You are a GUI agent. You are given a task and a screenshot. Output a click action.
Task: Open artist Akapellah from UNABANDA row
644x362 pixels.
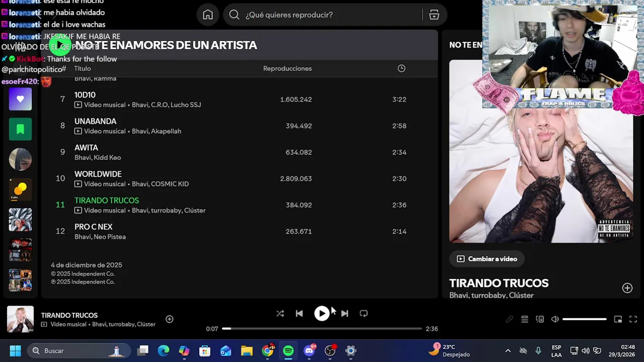click(166, 131)
